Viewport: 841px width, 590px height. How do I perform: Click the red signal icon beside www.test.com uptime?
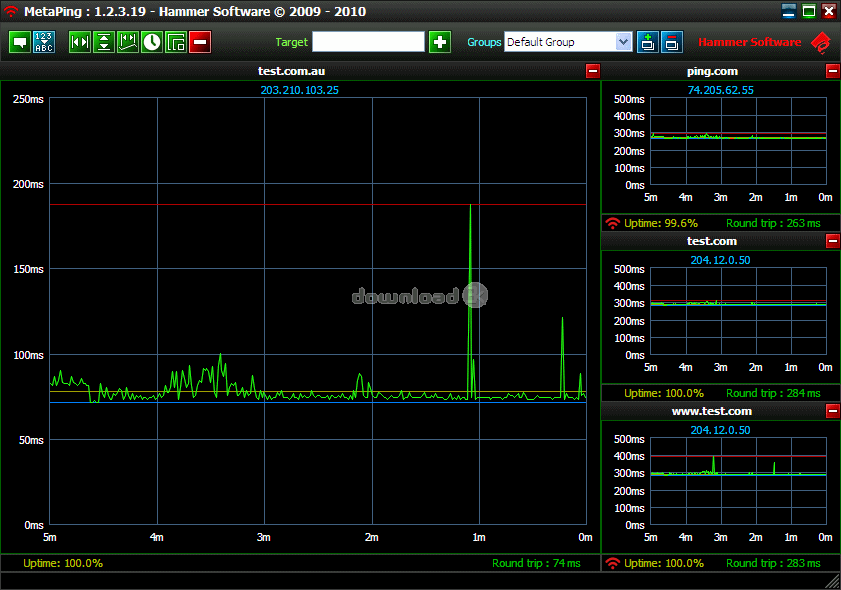(x=613, y=563)
